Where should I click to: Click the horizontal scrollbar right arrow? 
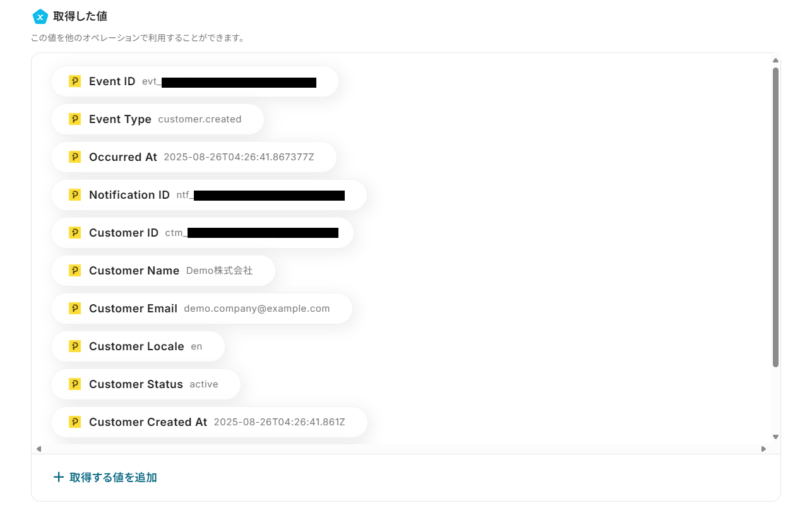coord(763,449)
